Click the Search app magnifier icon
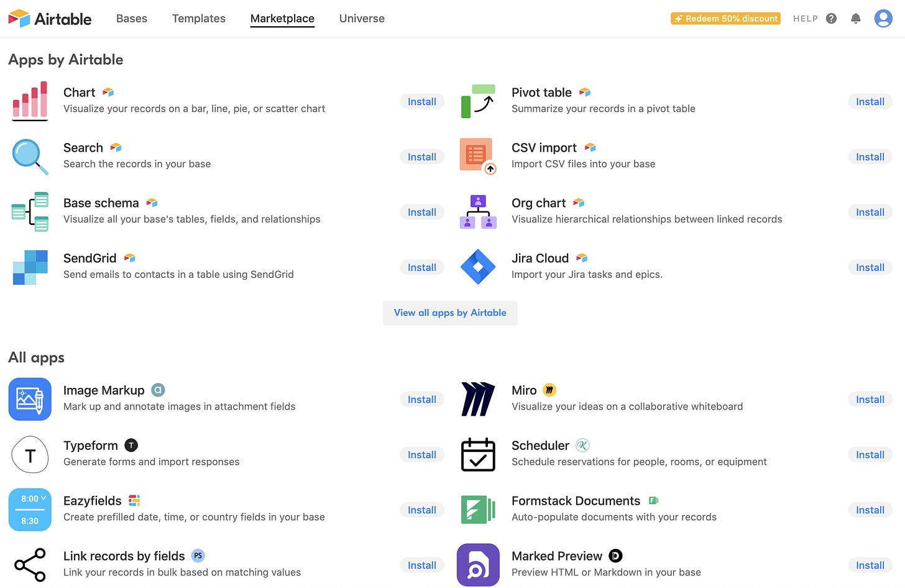 click(x=30, y=156)
